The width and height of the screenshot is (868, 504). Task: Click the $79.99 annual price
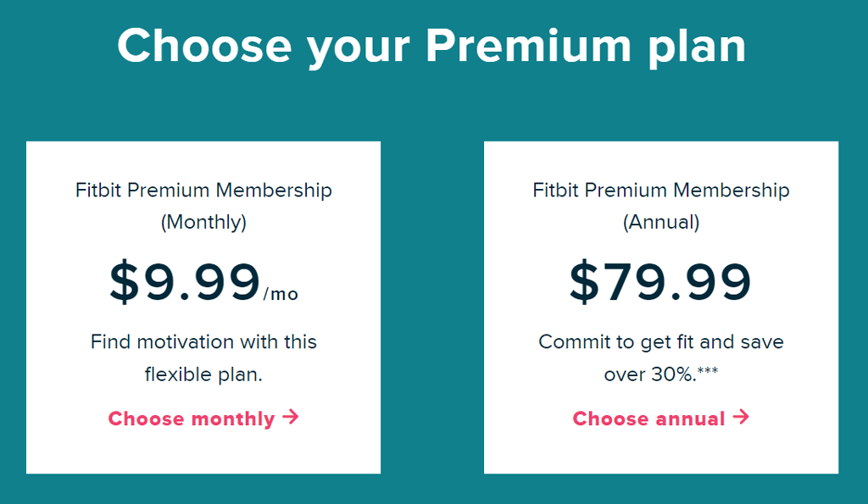click(660, 282)
